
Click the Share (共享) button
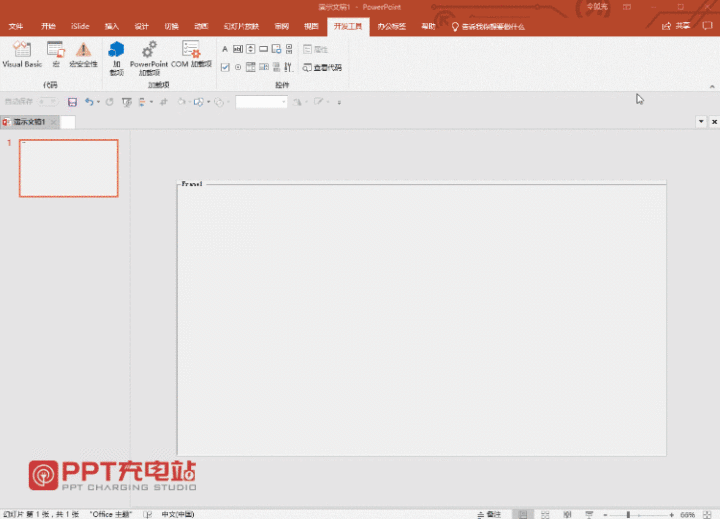(676, 26)
